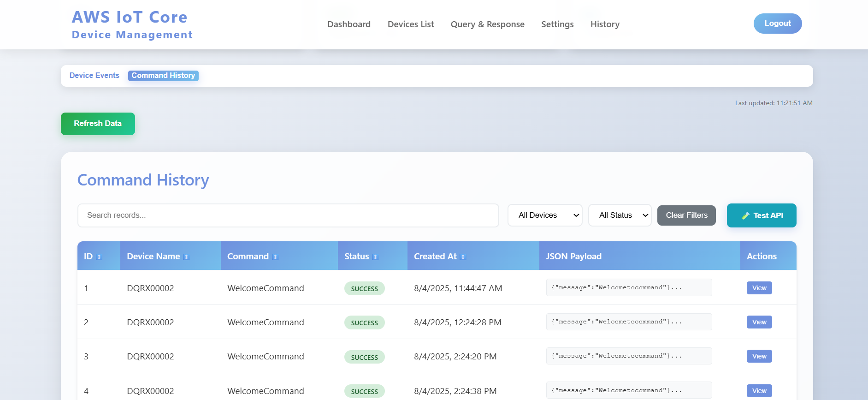868x400 pixels.
Task: Open the Dashboard navigation item
Action: pos(348,24)
